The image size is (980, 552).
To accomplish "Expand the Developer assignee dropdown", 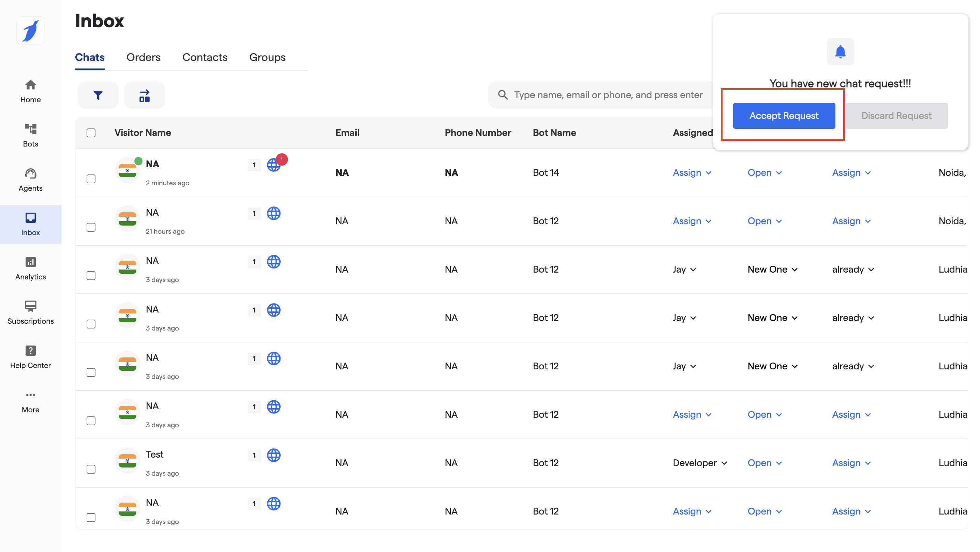I will coord(700,463).
